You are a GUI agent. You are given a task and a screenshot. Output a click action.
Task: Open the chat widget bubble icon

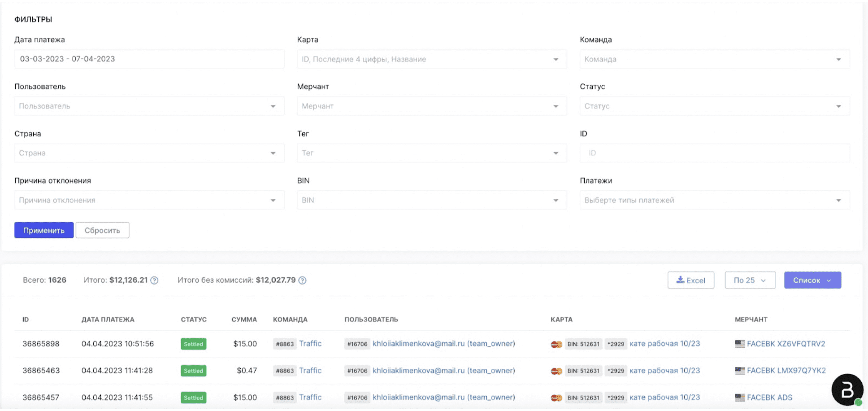pyautogui.click(x=847, y=390)
